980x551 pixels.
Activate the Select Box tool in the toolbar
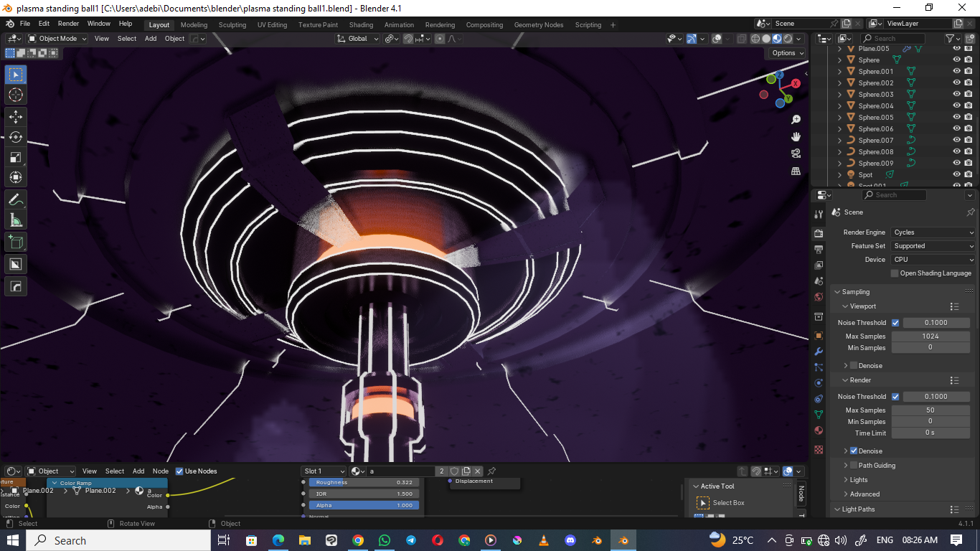16,75
